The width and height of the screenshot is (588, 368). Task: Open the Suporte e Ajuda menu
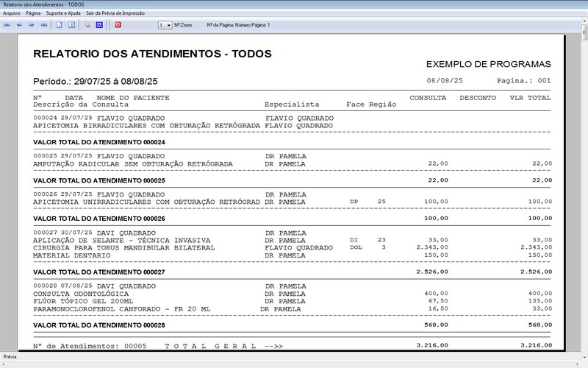click(63, 13)
